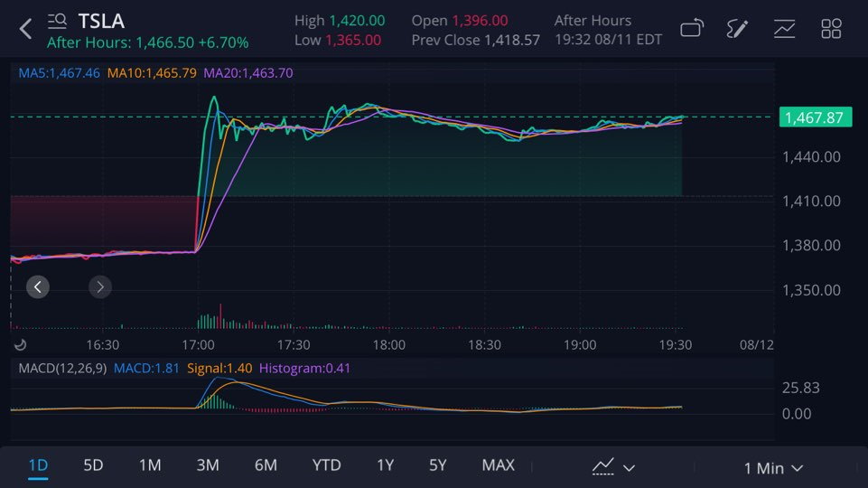Switch to the 6M timeframe
This screenshot has width=868, height=488.
tap(266, 465)
